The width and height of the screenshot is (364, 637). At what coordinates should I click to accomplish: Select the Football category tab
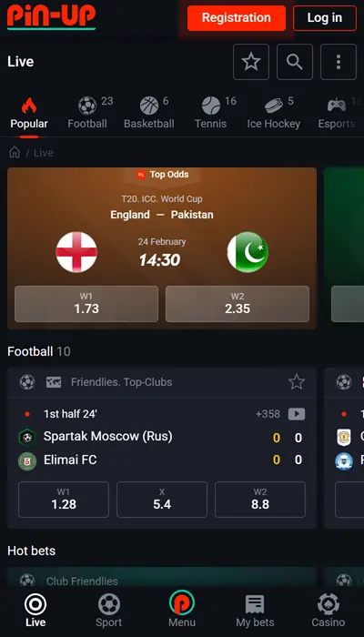(x=87, y=113)
